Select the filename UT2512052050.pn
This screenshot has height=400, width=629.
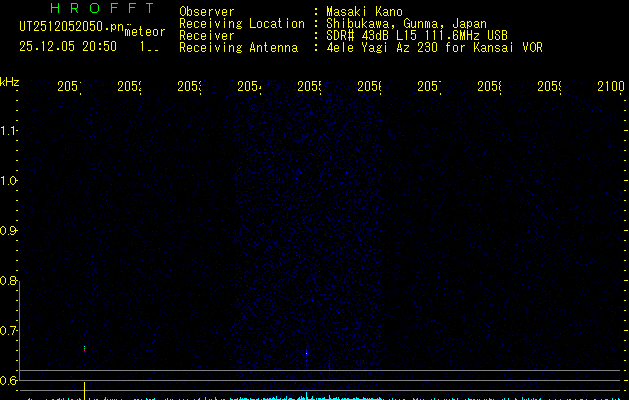[71, 27]
